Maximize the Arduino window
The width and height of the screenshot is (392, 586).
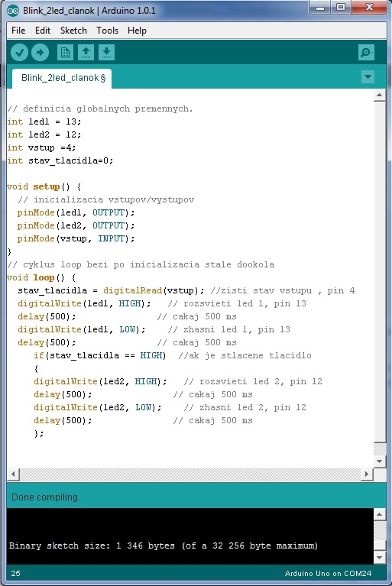coord(341,8)
